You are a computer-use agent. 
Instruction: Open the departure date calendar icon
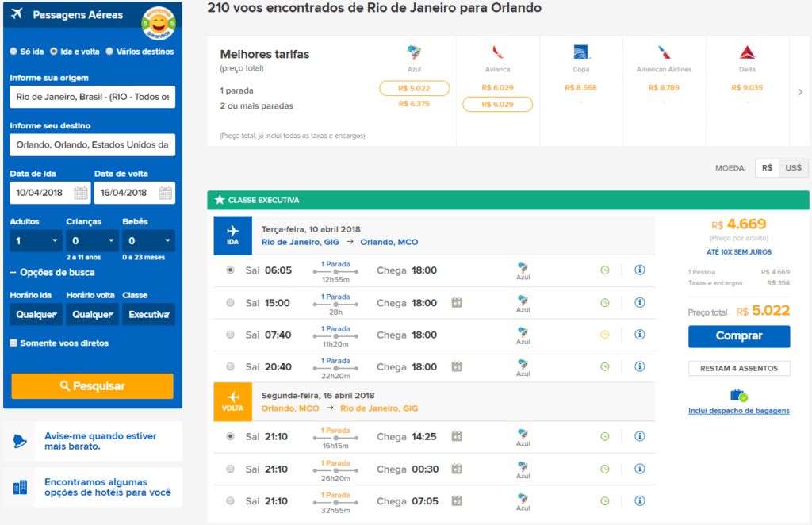pos(81,194)
